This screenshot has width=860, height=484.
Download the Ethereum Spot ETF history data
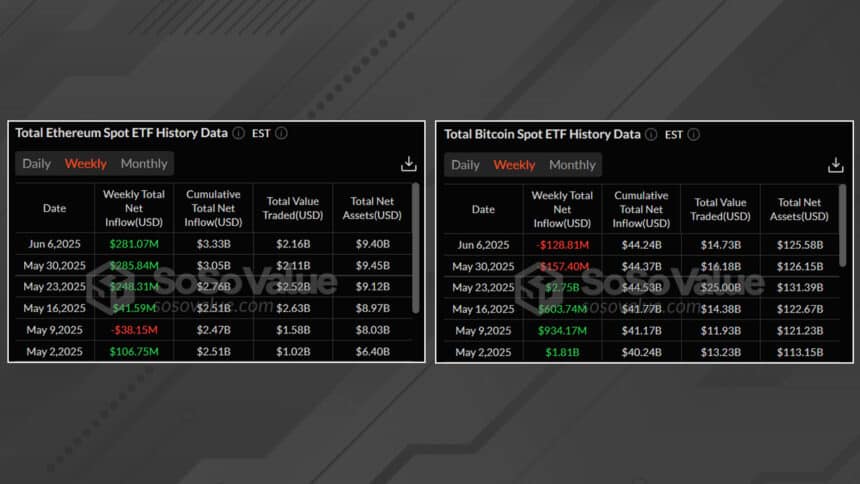[409, 164]
